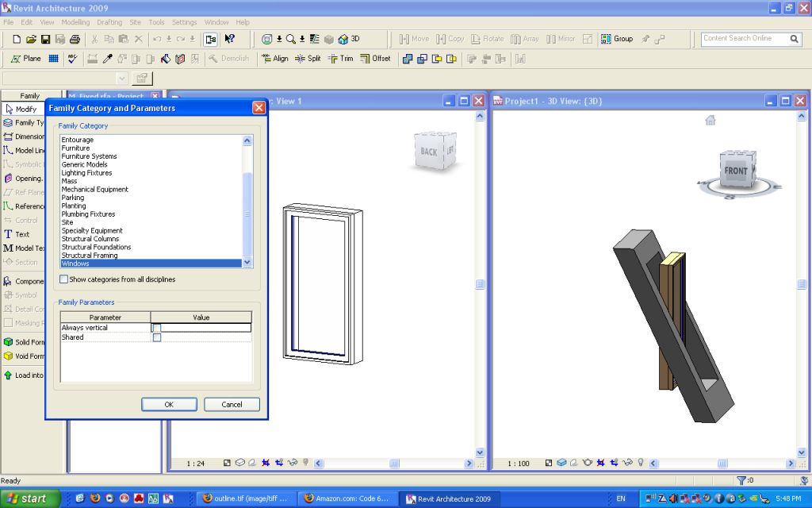The image size is (812, 508).
Task: Cancel the Family Category and Parameters dialog
Action: [x=232, y=405]
